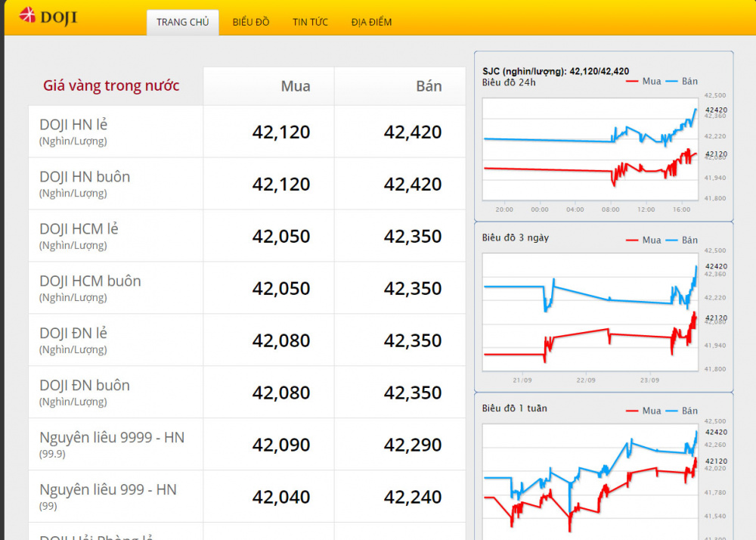Click DOJI HCM lẻ buy price 42,050
Viewport: 756px width, 540px height.
pos(281,236)
